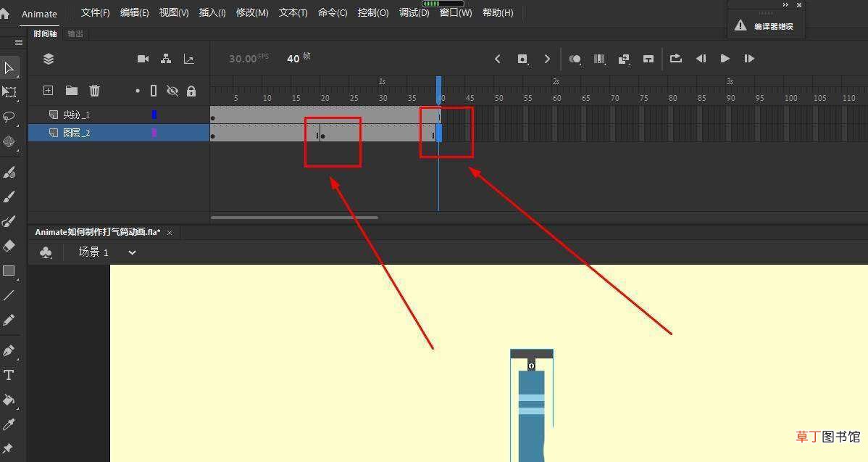Open the scene 1 dropdown chevron

[132, 252]
